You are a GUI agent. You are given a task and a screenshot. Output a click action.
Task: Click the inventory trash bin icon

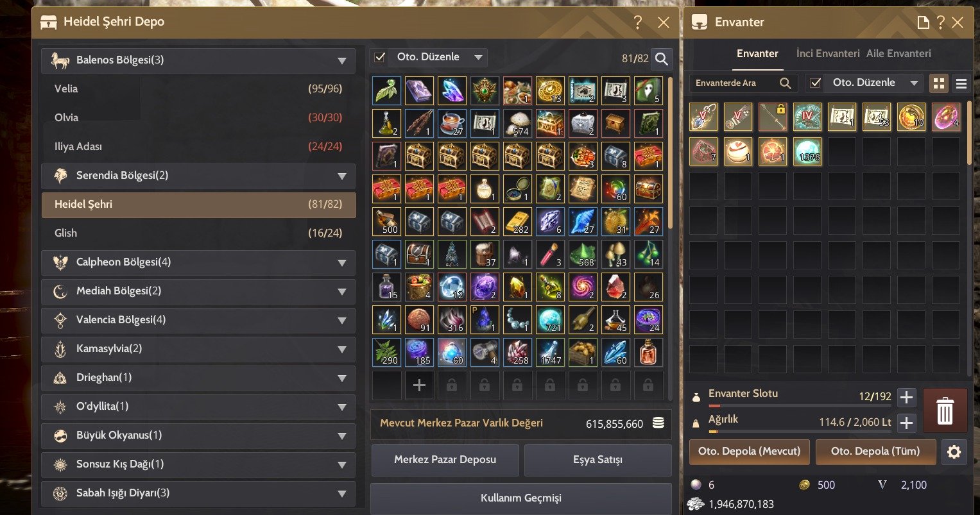[x=945, y=410]
